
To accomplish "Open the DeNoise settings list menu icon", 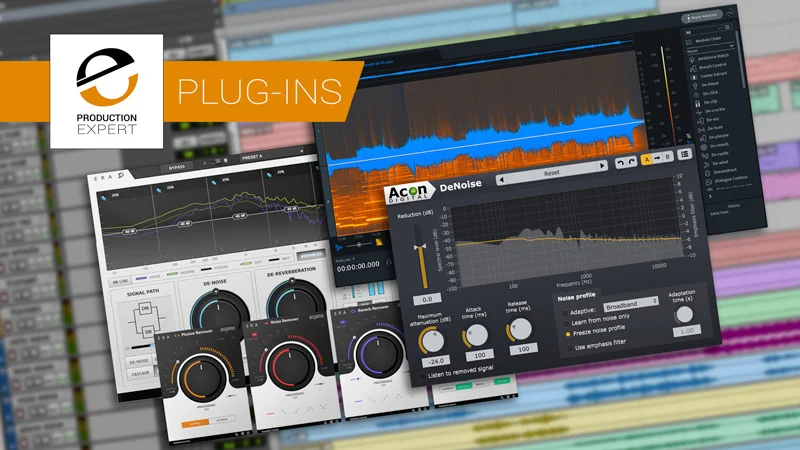I will (x=684, y=154).
